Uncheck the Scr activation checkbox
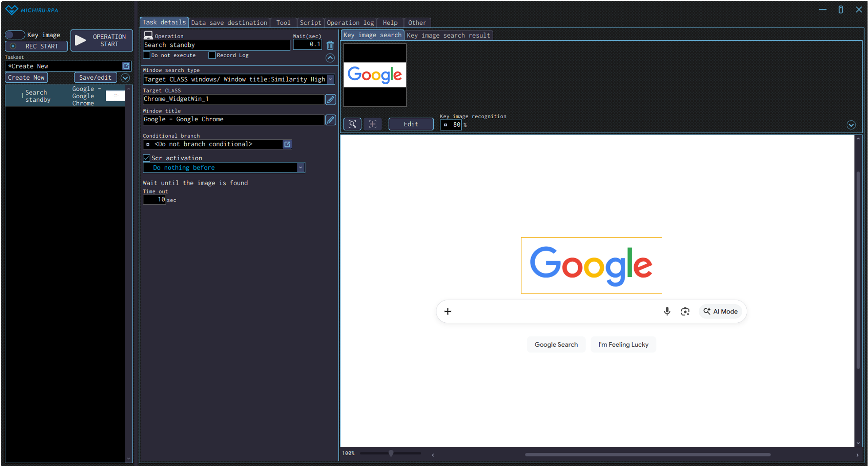 click(x=147, y=158)
